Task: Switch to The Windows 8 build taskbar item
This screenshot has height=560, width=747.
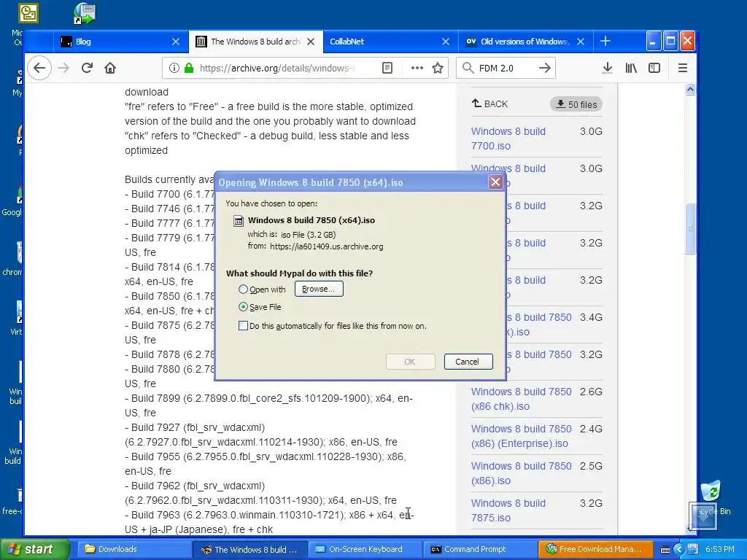Action: [250, 550]
